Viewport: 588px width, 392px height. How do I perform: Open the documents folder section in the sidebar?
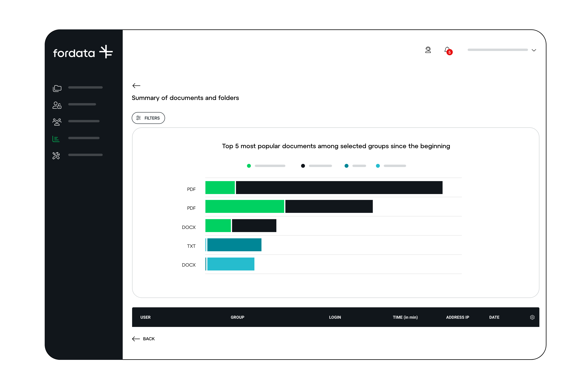coord(57,88)
